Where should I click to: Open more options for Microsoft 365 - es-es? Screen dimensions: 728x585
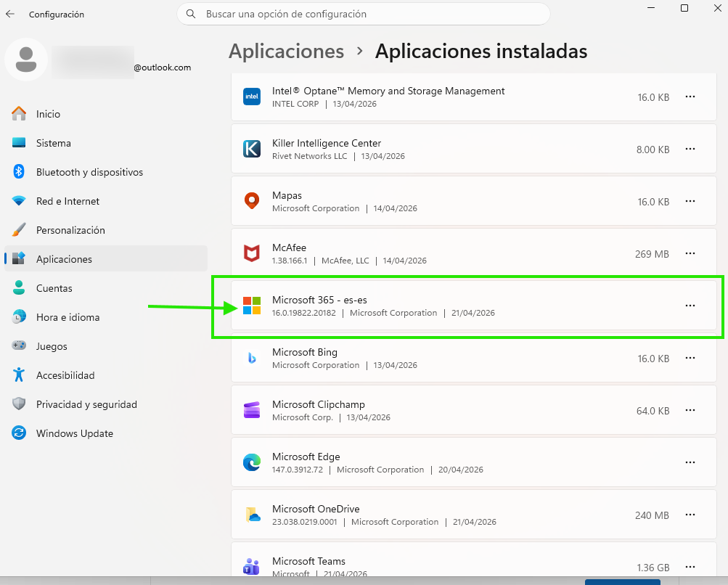(690, 306)
